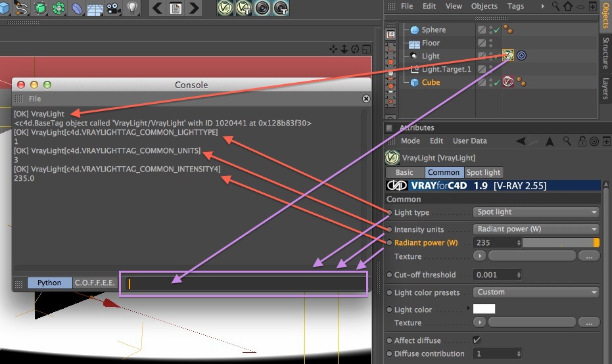Toggle Cube's green enable checkmark
612x364 pixels.
496,83
